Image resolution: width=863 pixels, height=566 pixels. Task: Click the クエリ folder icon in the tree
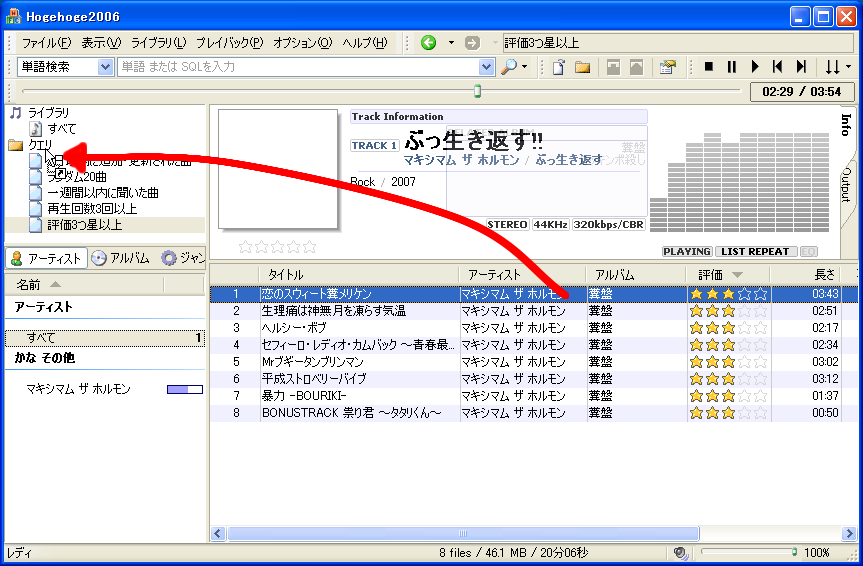[15, 145]
